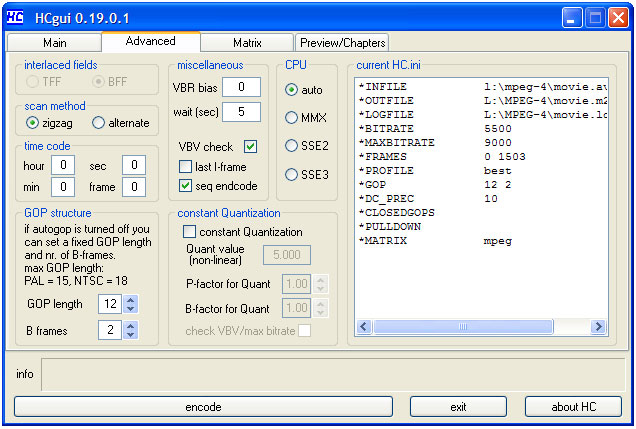Select the Advanced tab
Screen dimensions: 636x429
click(150, 41)
